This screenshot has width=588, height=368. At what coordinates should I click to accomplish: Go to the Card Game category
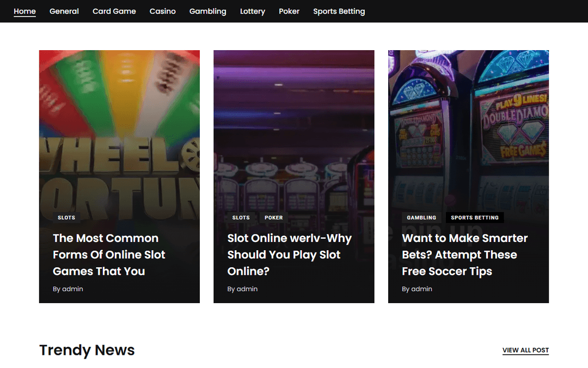[x=114, y=11]
